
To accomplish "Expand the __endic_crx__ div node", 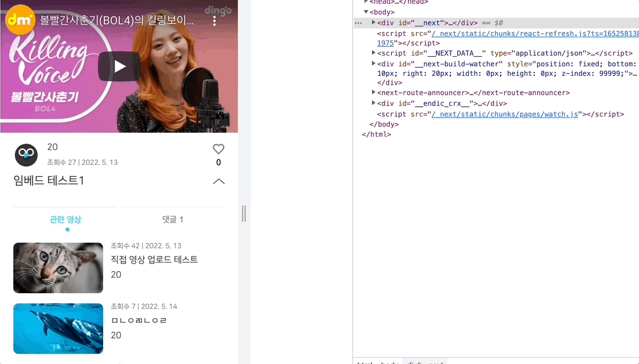I will click(373, 103).
